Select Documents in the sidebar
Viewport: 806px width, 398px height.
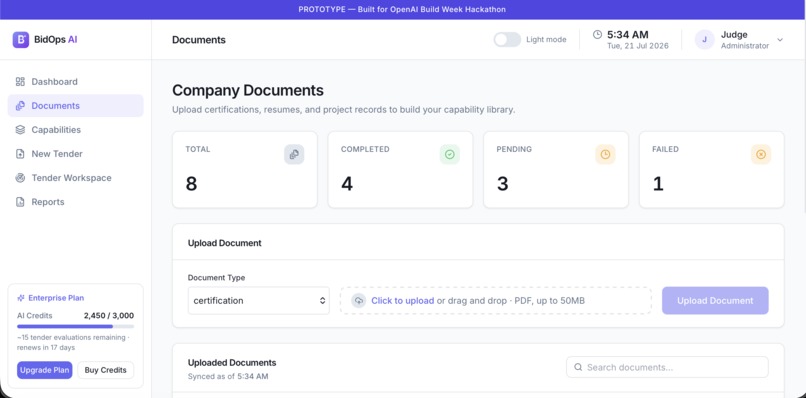75,106
